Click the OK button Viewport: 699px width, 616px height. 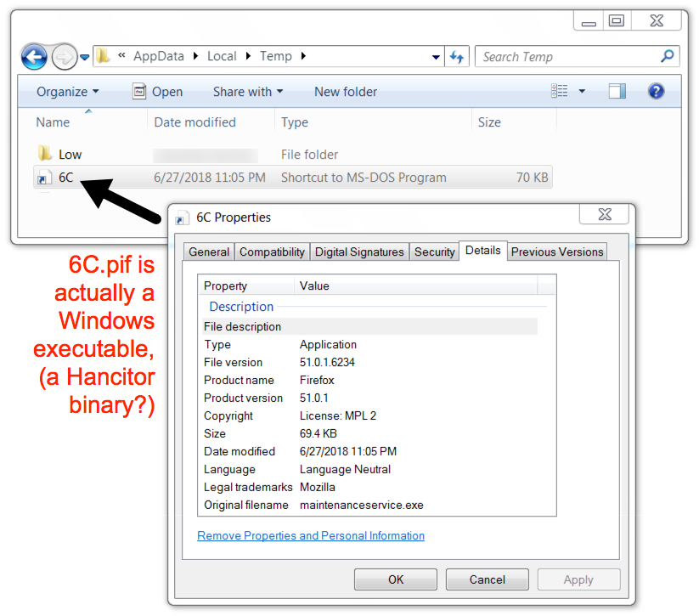point(396,579)
